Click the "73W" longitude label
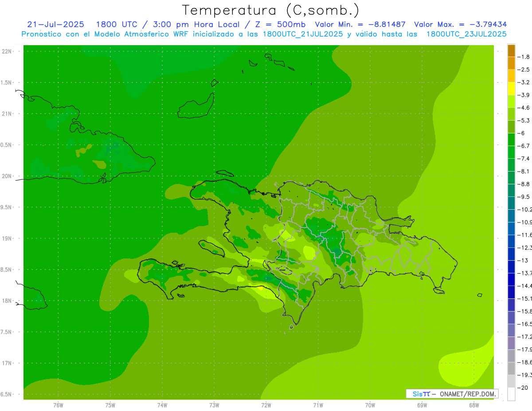Viewport: 532px width, 411px height. click(214, 405)
